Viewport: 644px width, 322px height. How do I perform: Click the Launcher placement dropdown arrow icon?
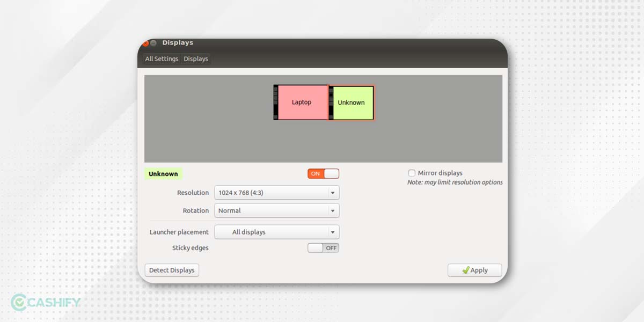pos(334,232)
